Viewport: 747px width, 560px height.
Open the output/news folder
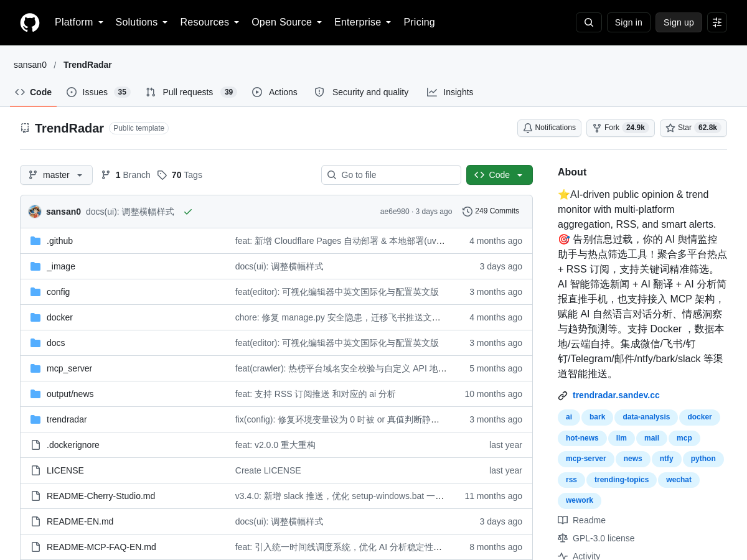point(70,394)
